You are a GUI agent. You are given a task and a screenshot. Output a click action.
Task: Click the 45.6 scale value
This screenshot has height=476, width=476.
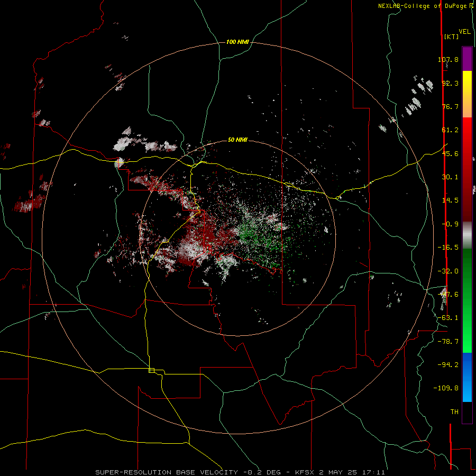pos(450,153)
